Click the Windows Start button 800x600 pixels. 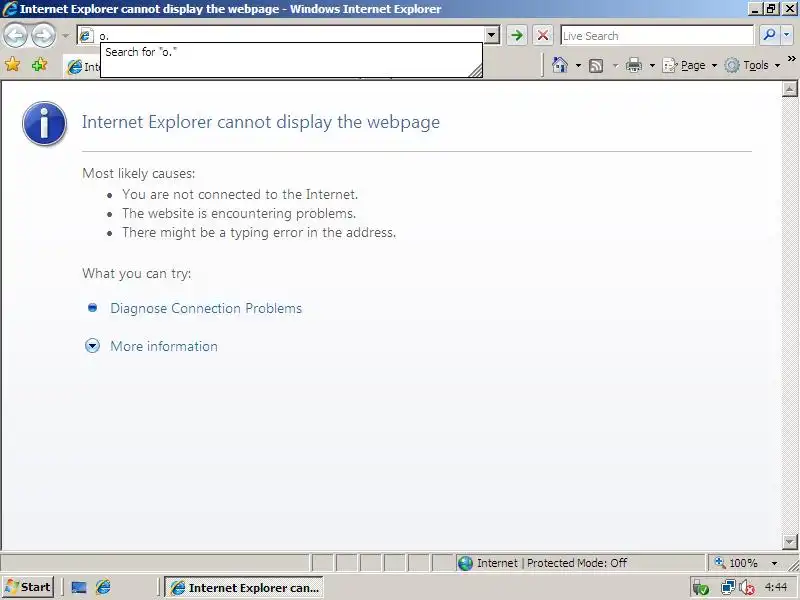[28, 587]
